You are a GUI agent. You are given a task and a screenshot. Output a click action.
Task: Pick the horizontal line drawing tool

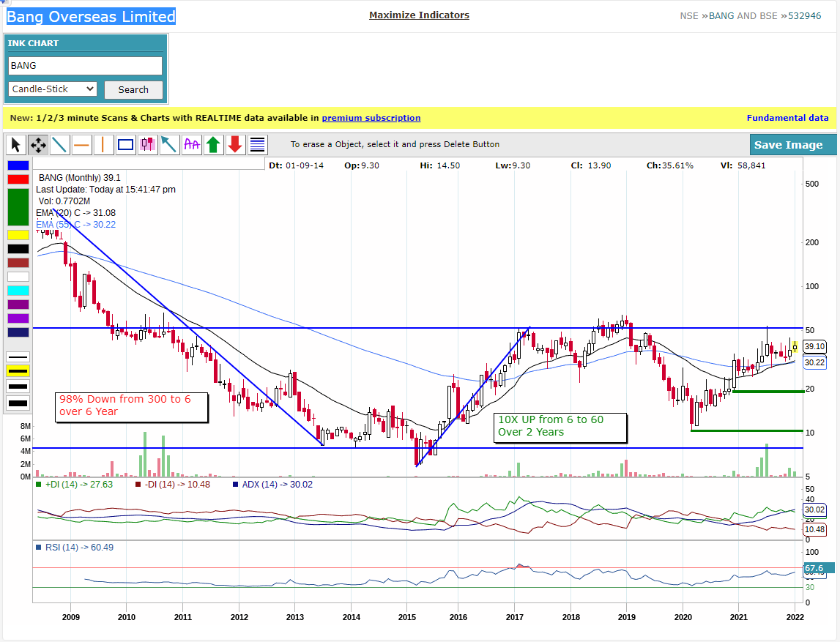tap(81, 144)
